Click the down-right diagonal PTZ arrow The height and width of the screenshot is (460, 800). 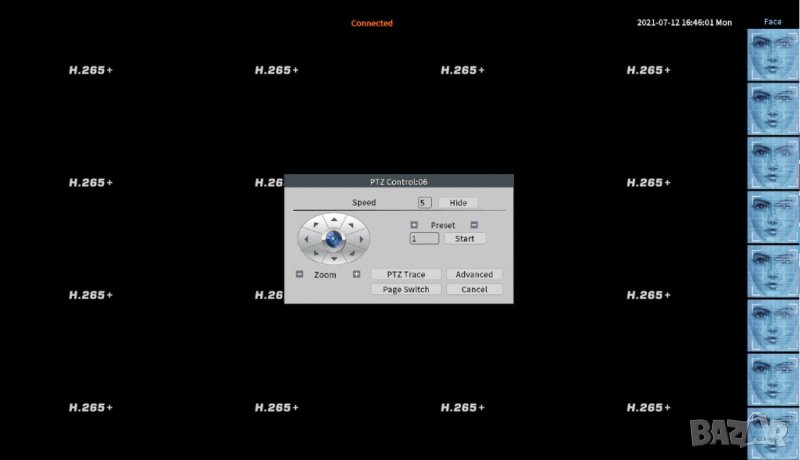pos(353,253)
